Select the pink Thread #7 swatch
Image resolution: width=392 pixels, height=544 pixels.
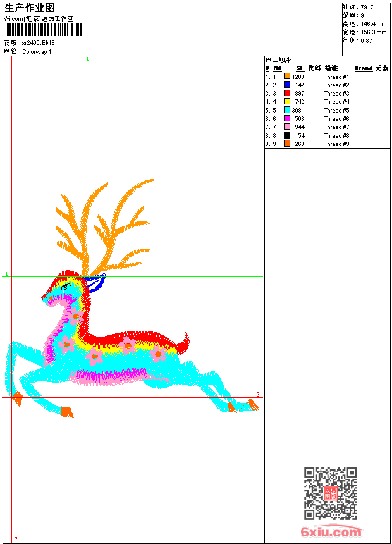[287, 127]
